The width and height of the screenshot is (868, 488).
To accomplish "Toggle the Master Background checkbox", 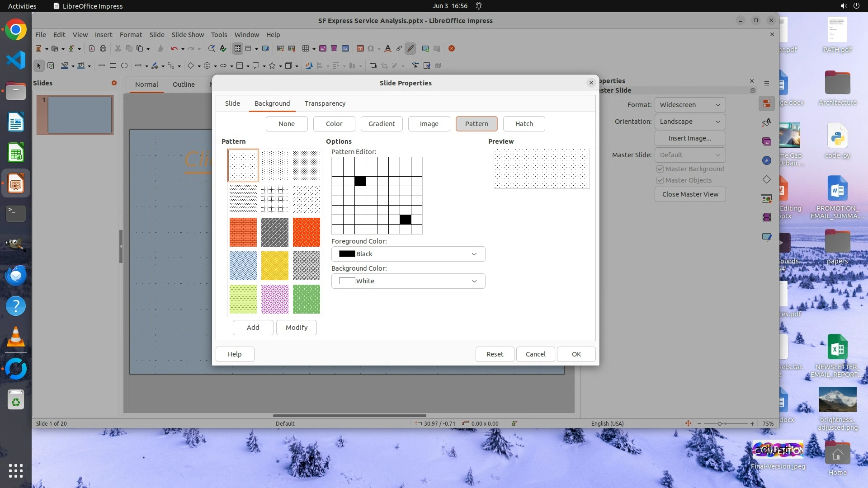I will point(660,169).
